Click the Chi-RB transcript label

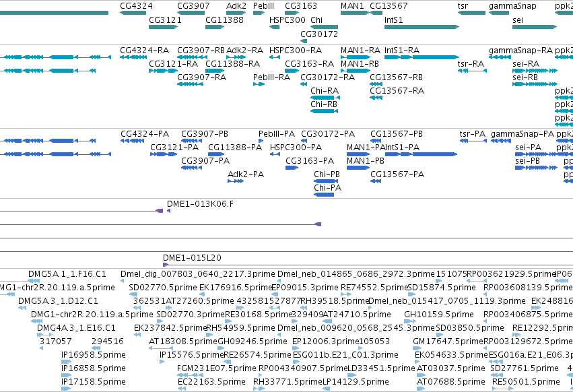pos(324,104)
